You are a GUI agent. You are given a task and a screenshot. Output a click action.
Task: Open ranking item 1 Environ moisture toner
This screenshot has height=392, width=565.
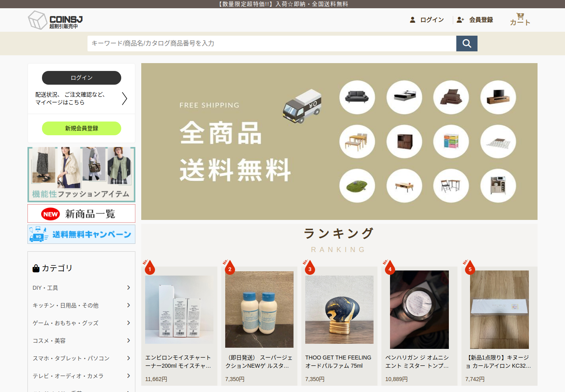point(179,310)
